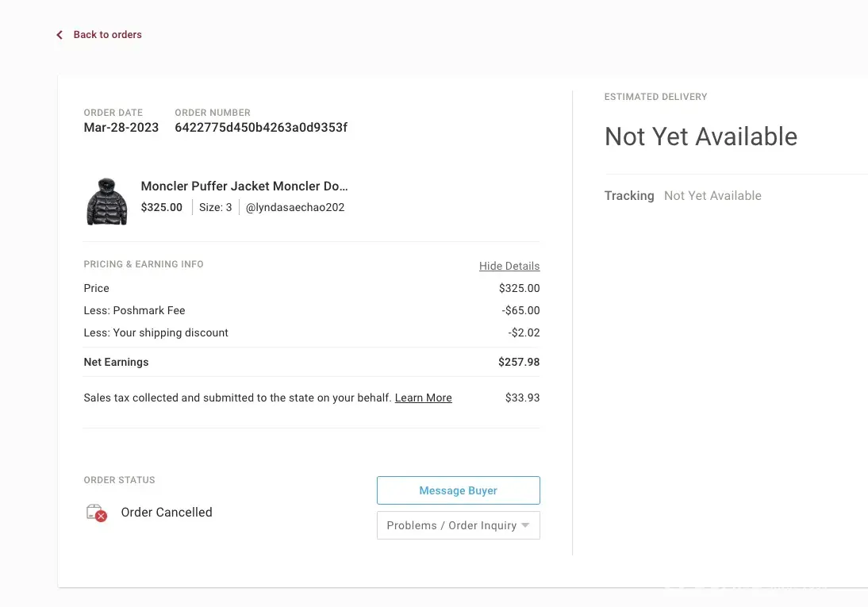The height and width of the screenshot is (607, 868).
Task: Click the sales tax amount $33.93
Action: (522, 398)
